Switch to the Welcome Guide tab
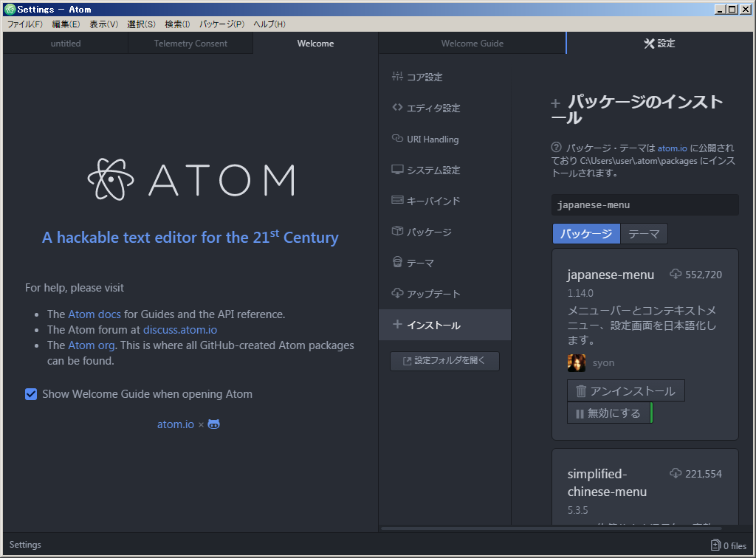756x558 pixels. pos(472,44)
